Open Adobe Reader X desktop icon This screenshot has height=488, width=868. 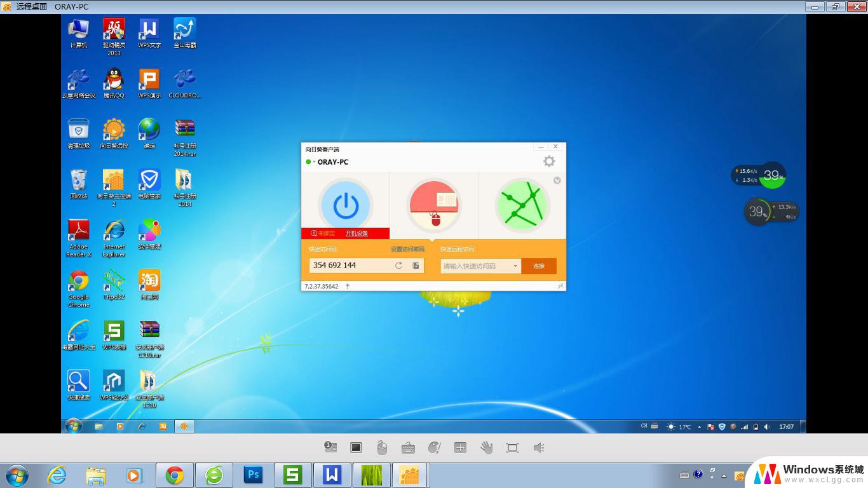pos(79,238)
